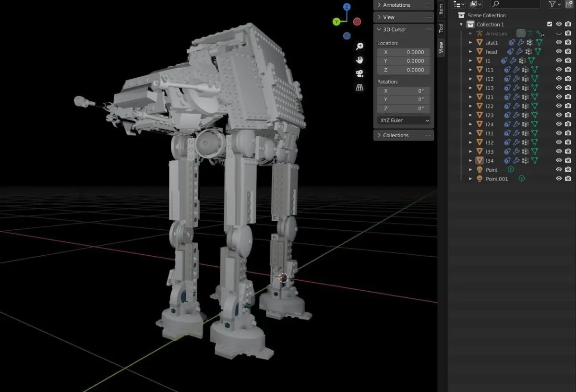Select the l34 mesh object icon

click(x=479, y=160)
